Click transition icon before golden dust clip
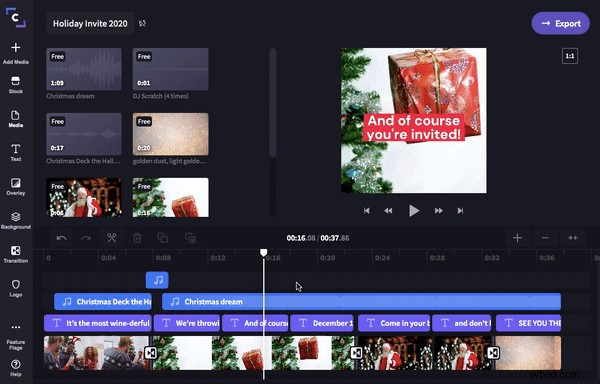 pos(493,353)
